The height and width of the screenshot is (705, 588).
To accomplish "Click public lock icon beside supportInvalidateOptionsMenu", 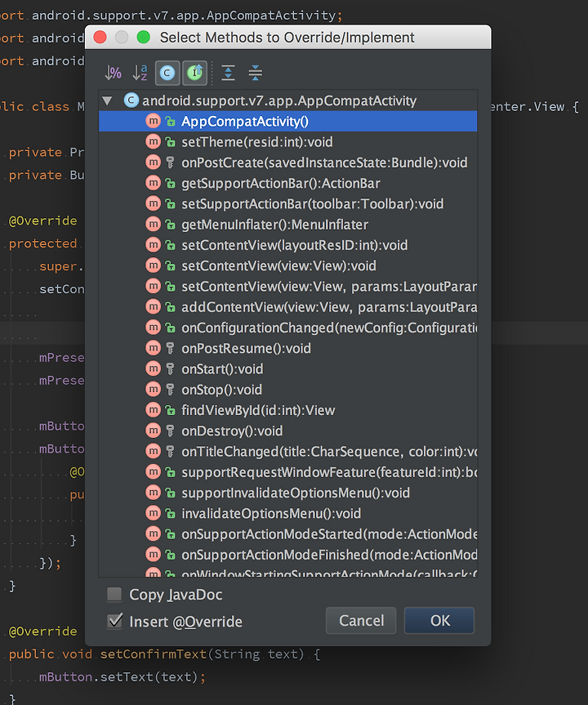I will tap(170, 493).
